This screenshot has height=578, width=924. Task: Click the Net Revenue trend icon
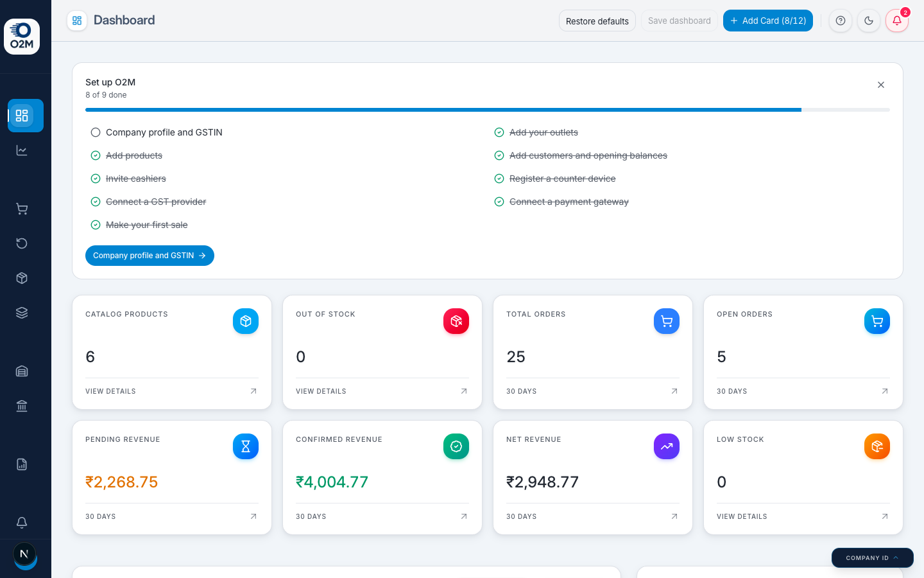click(x=667, y=446)
